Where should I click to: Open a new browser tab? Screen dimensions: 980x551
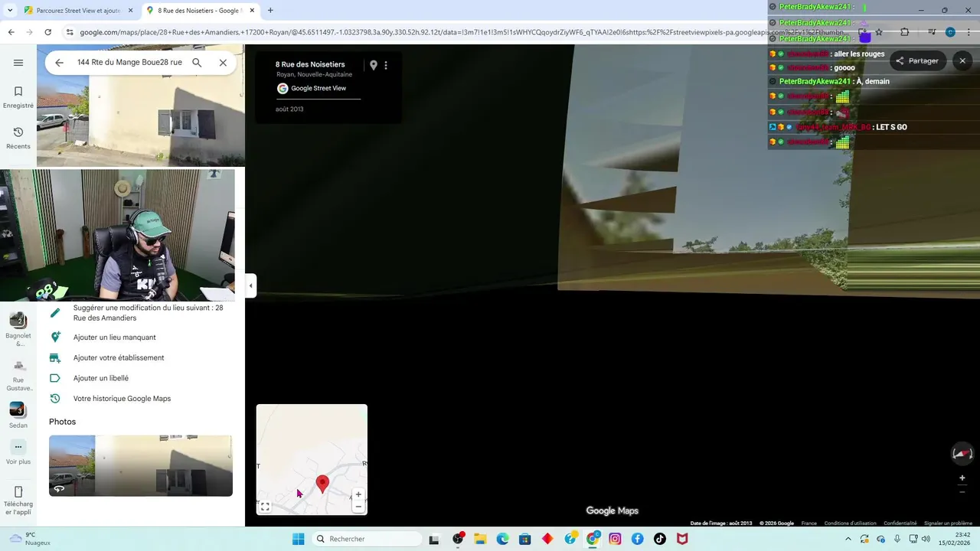click(x=270, y=11)
